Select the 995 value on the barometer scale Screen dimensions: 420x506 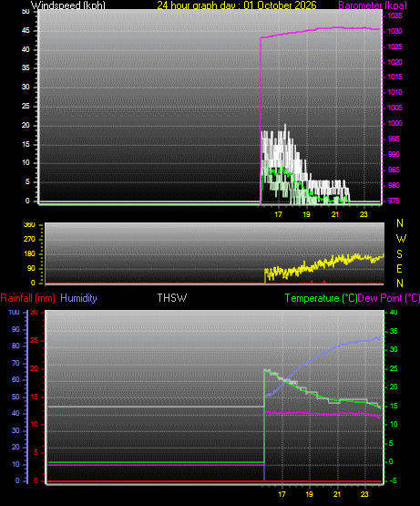click(394, 139)
